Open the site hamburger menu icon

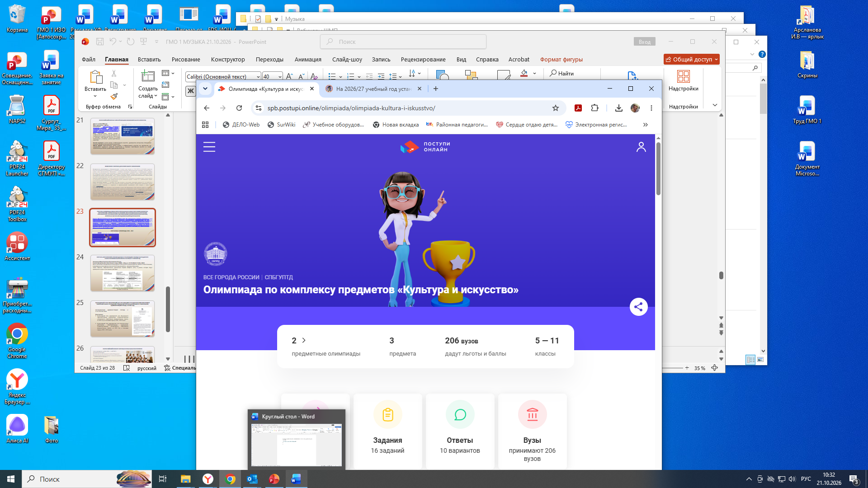(x=209, y=147)
